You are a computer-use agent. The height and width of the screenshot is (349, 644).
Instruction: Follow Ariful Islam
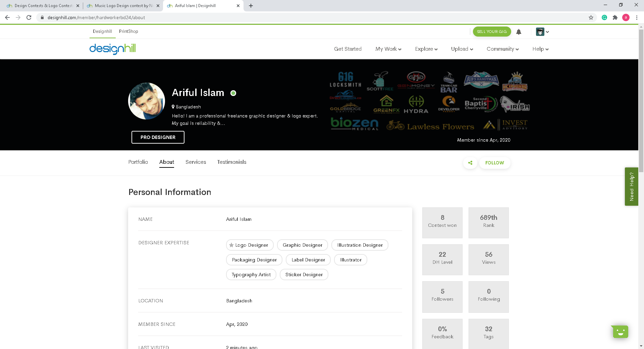(x=494, y=163)
